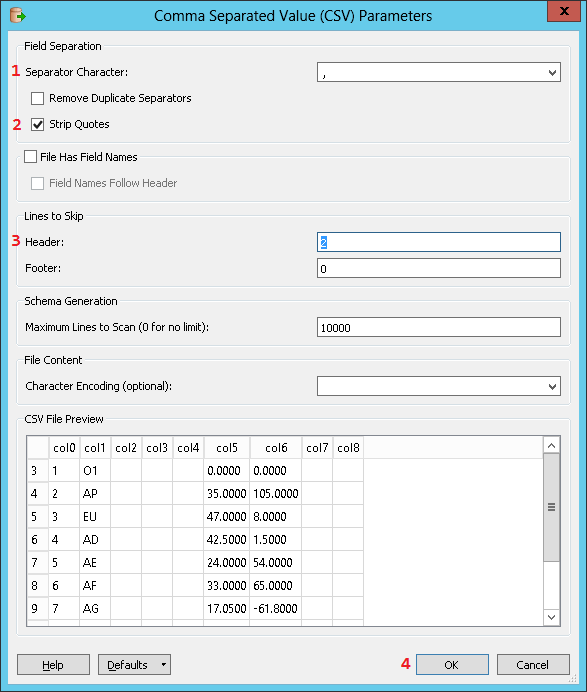Click the -61.8000 cell

(276, 609)
